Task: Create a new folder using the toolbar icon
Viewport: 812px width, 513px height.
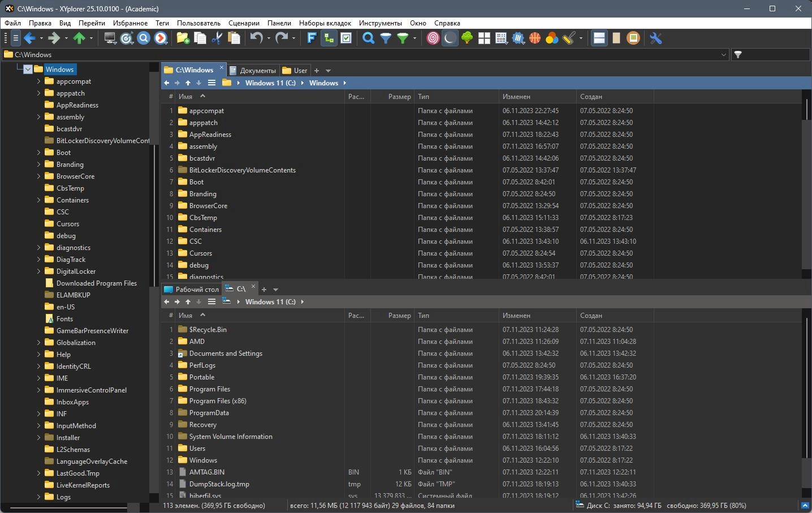Action: point(183,38)
